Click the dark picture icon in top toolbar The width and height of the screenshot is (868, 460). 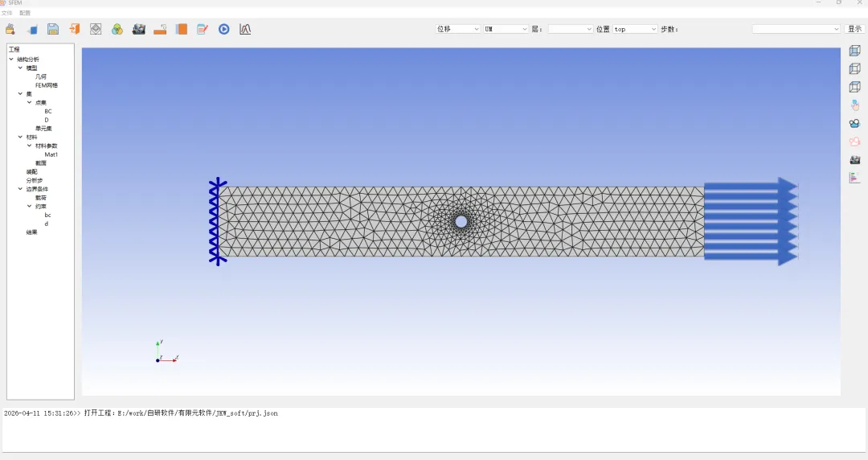coord(138,30)
